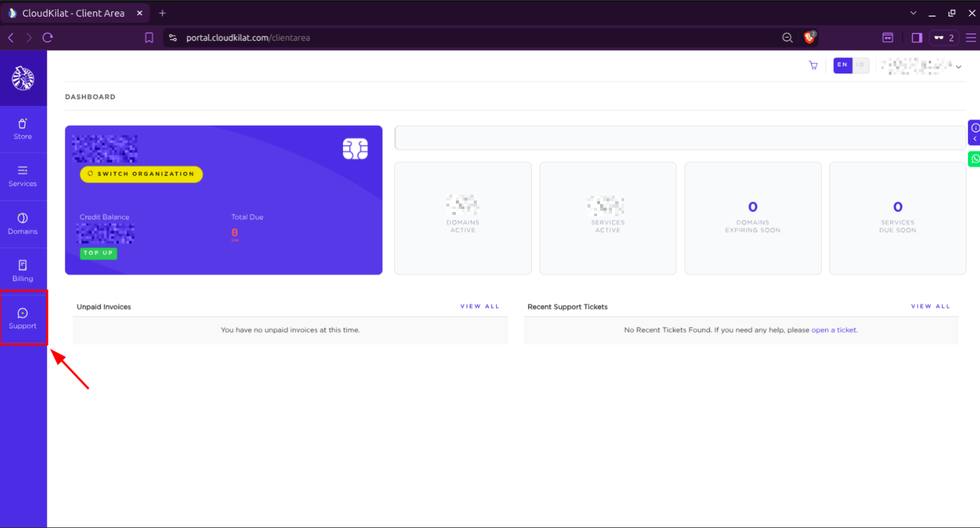Viewport: 980px width, 528px height.
Task: Open the Services Due Soon card
Action: [897, 219]
